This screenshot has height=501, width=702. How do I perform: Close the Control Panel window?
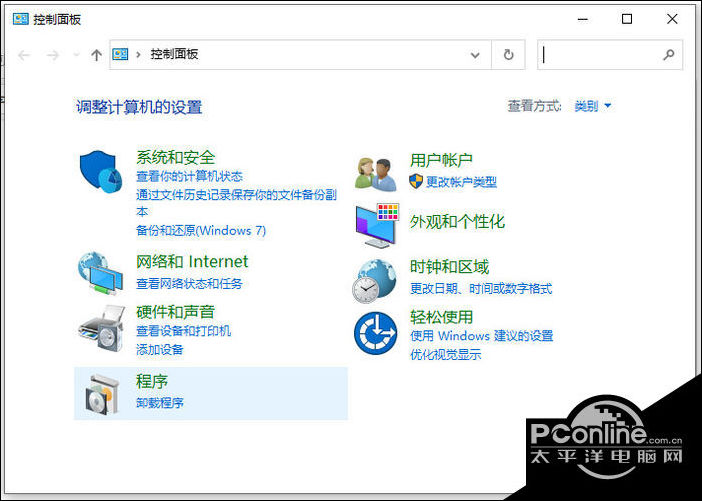coord(672,19)
